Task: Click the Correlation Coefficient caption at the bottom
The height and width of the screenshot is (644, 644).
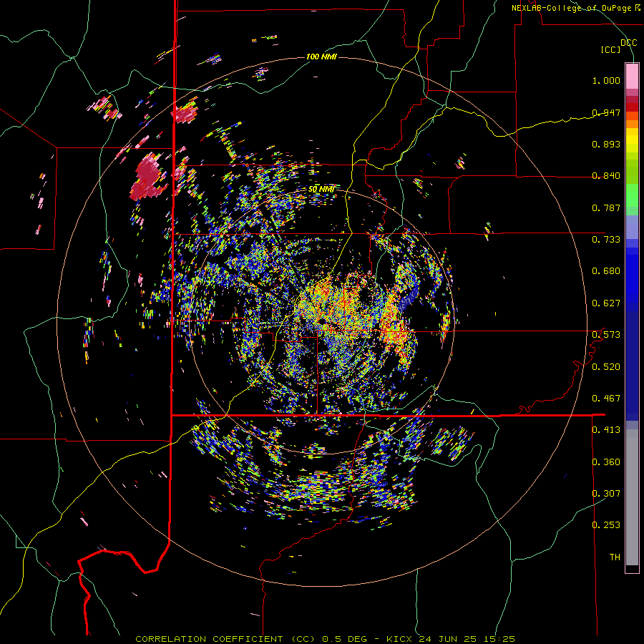Action: [x=325, y=639]
